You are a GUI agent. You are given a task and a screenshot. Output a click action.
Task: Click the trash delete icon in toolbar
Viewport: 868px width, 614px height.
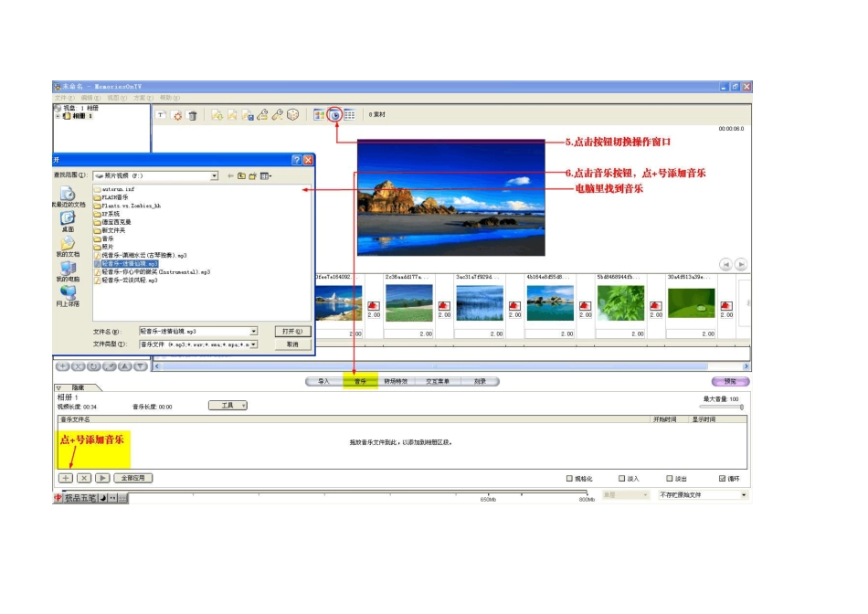coord(193,115)
